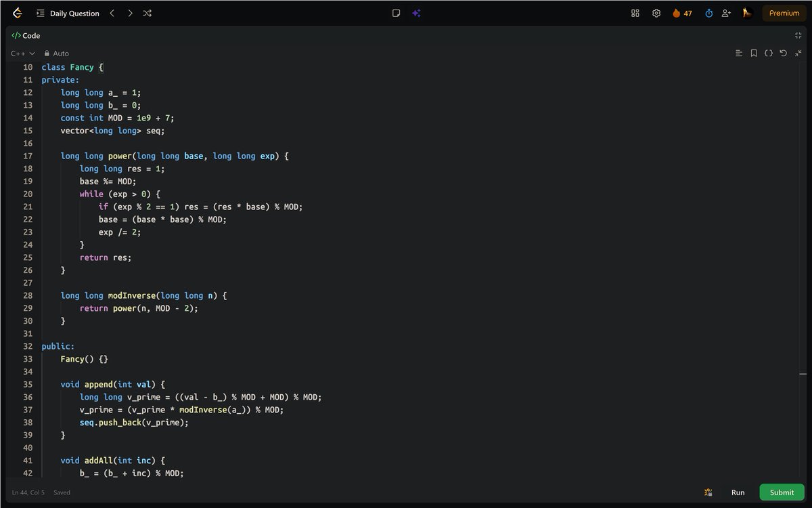Open the C++ language dropdown
This screenshot has height=508, width=812.
[23, 53]
